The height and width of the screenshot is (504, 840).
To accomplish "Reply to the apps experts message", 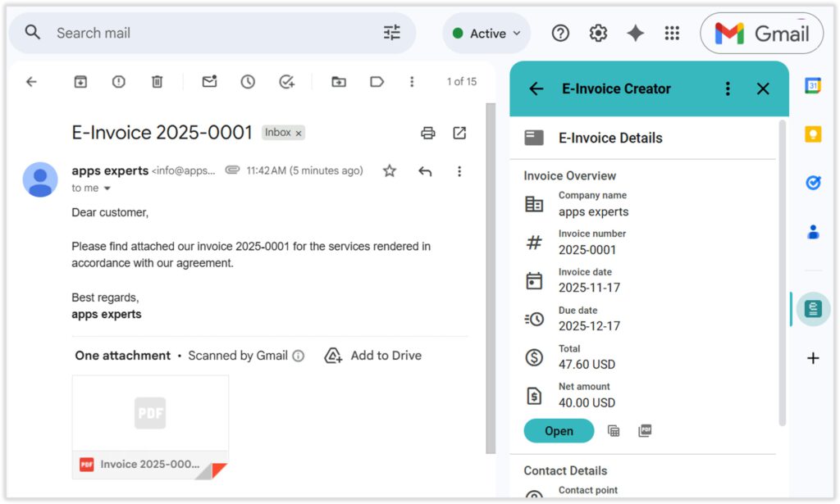I will click(x=425, y=171).
